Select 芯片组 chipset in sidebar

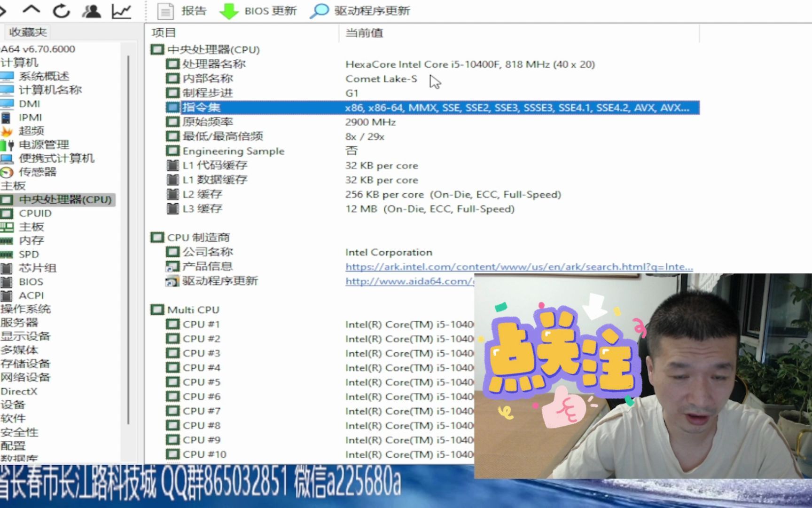click(x=38, y=268)
